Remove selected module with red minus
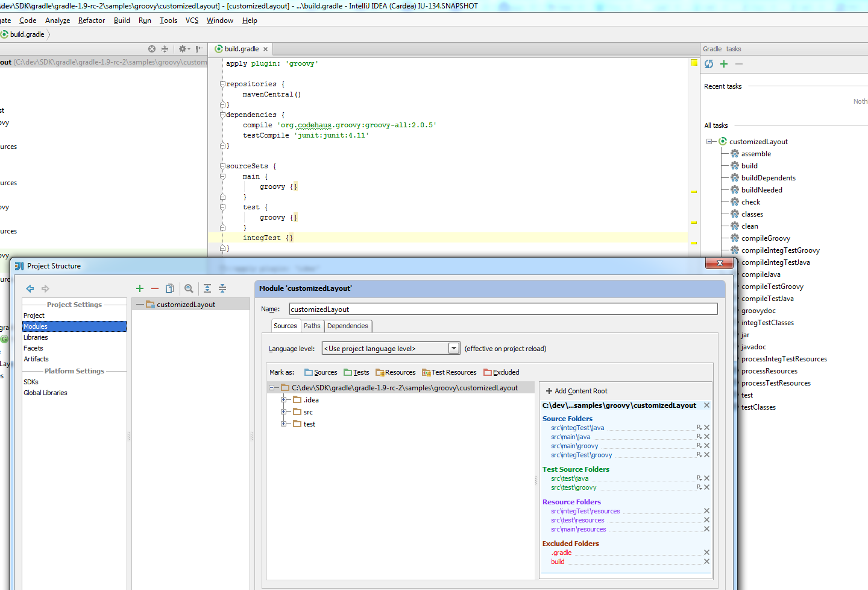Screen dimensions: 868x590 tap(155, 288)
